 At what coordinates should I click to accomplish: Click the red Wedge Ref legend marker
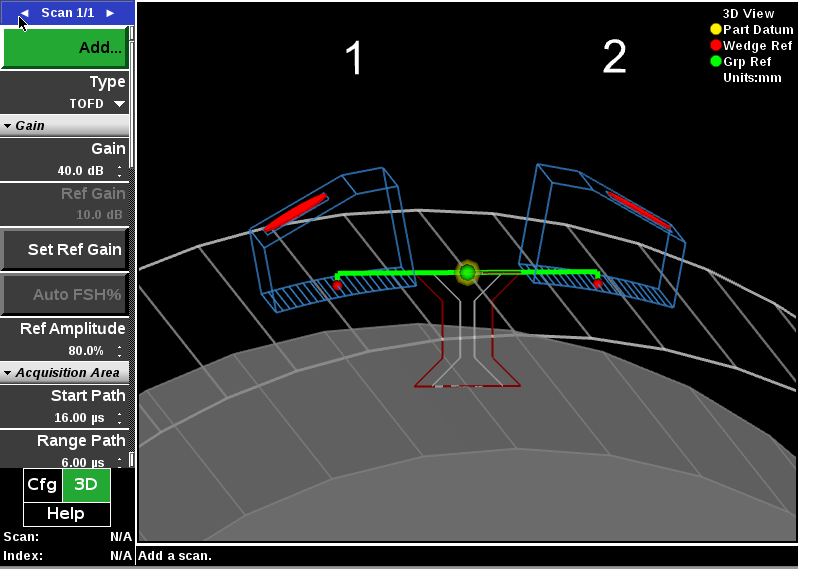point(716,45)
